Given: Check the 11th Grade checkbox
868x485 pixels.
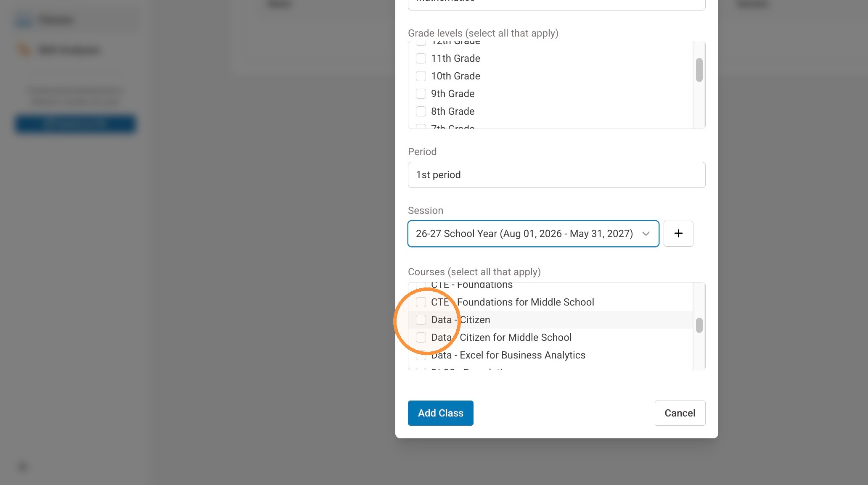Looking at the screenshot, I should (x=421, y=58).
